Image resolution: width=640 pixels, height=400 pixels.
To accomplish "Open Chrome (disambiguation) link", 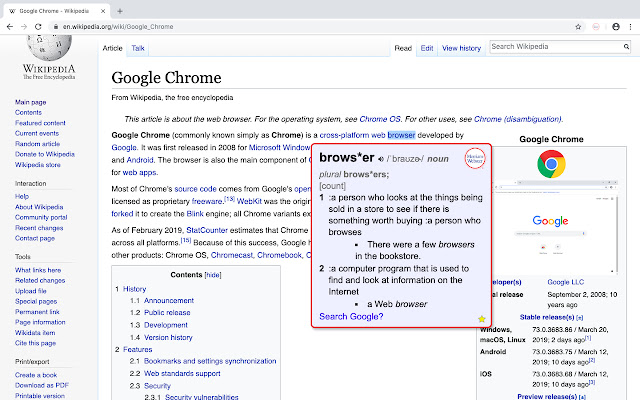I will click(x=518, y=119).
